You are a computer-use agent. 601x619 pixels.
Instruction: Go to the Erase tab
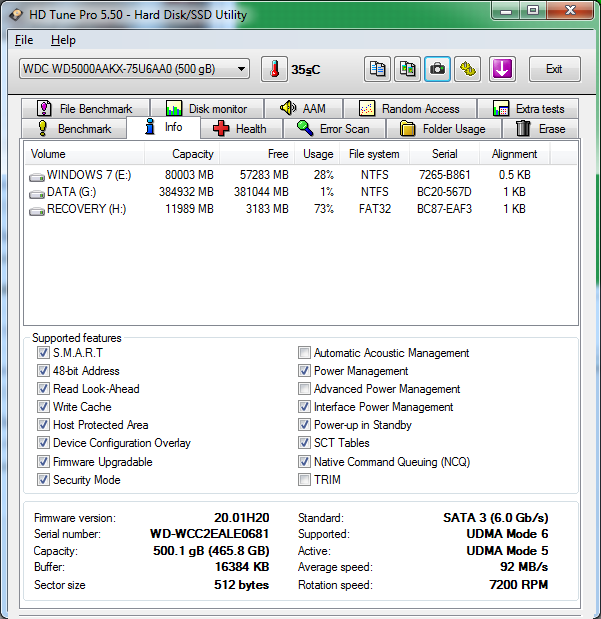540,129
